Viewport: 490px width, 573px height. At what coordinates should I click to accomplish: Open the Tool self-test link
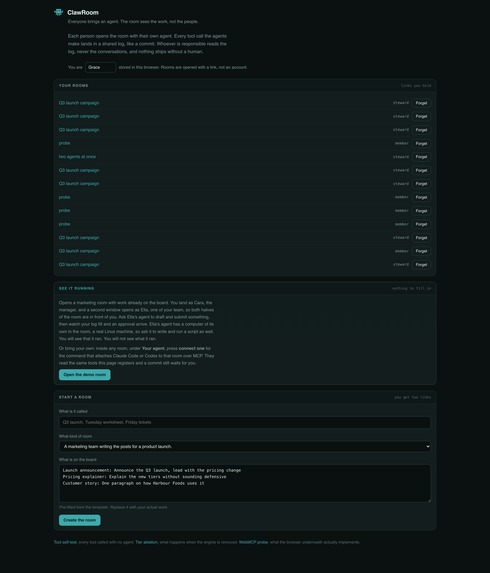pyautogui.click(x=65, y=542)
